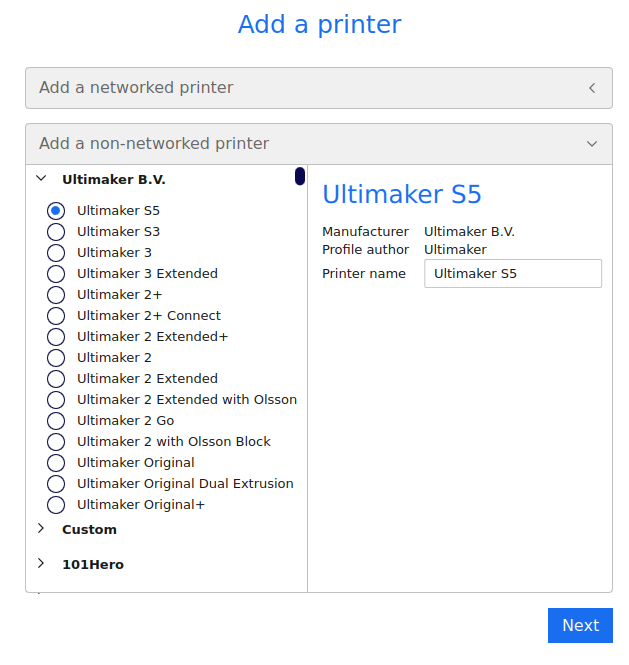Choose the Ultimaker 3 printer option
The width and height of the screenshot is (629, 665).
tap(56, 253)
